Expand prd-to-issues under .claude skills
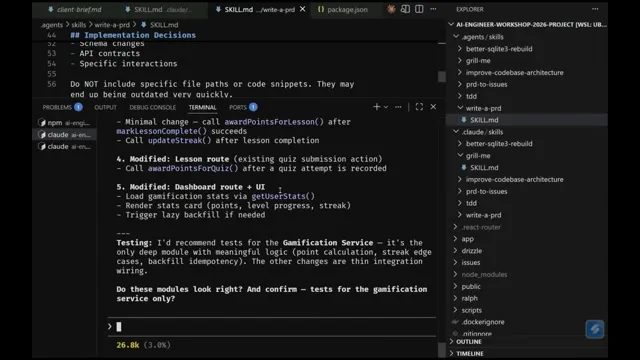640x360 pixels. pos(527,191)
